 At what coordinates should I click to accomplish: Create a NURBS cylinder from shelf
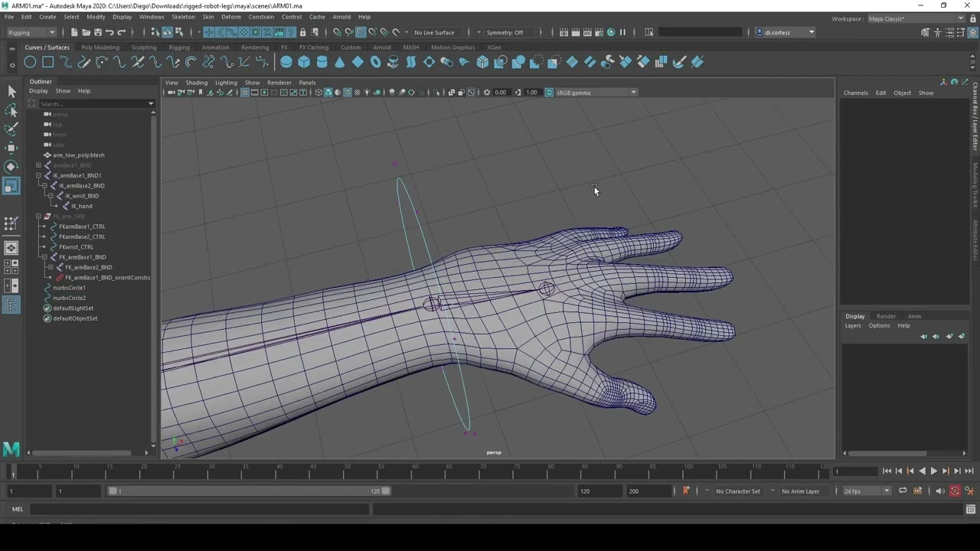pyautogui.click(x=322, y=62)
